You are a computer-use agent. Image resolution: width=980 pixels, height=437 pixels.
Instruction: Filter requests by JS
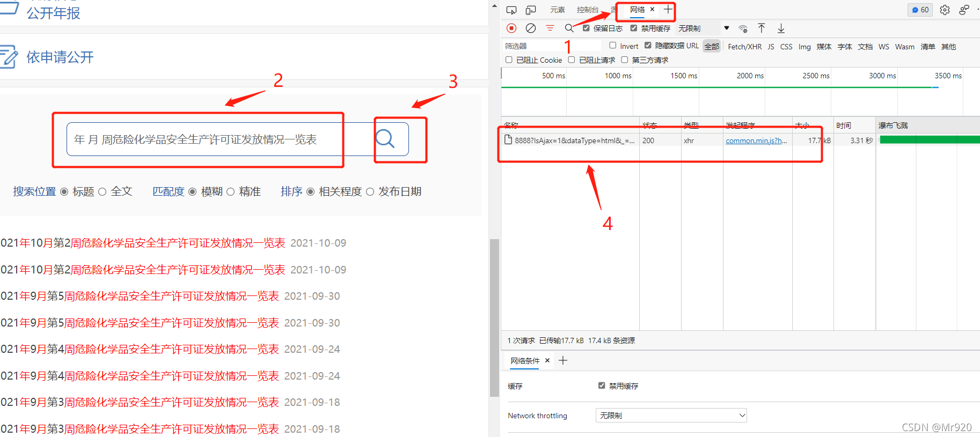click(x=771, y=47)
